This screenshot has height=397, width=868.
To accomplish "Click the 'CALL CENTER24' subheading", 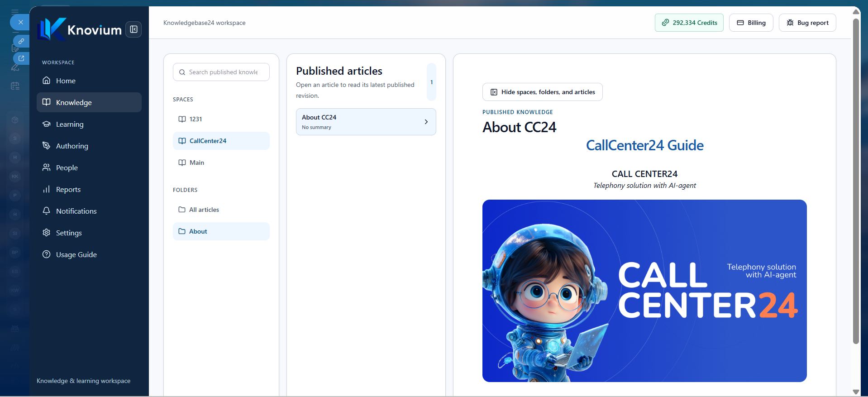I will (645, 174).
